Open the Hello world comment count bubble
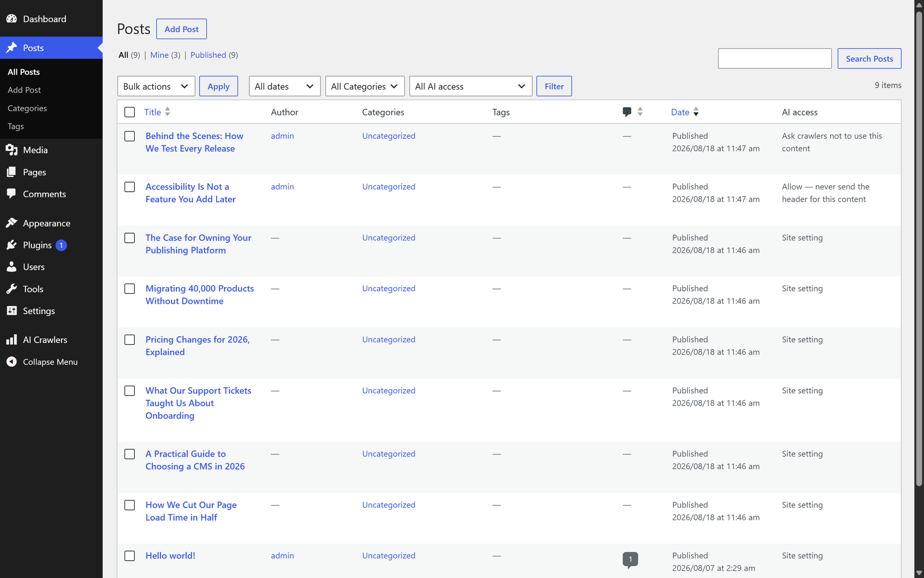 coord(630,560)
